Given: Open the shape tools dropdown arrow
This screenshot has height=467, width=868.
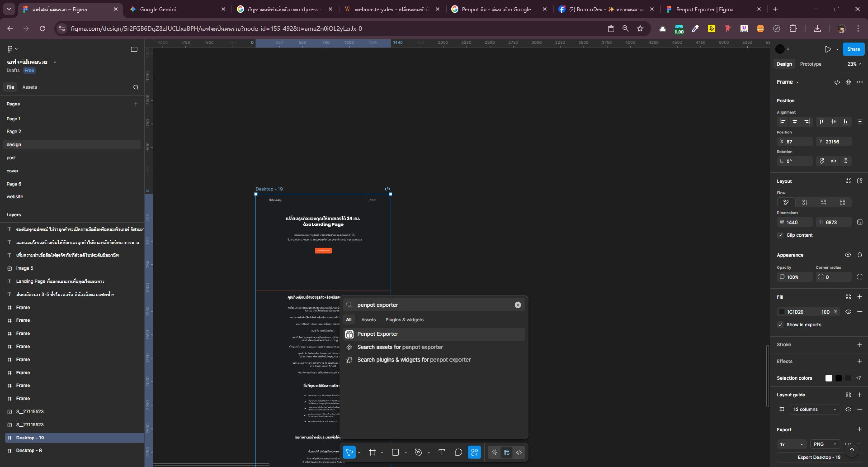Looking at the screenshot, I should (405, 453).
